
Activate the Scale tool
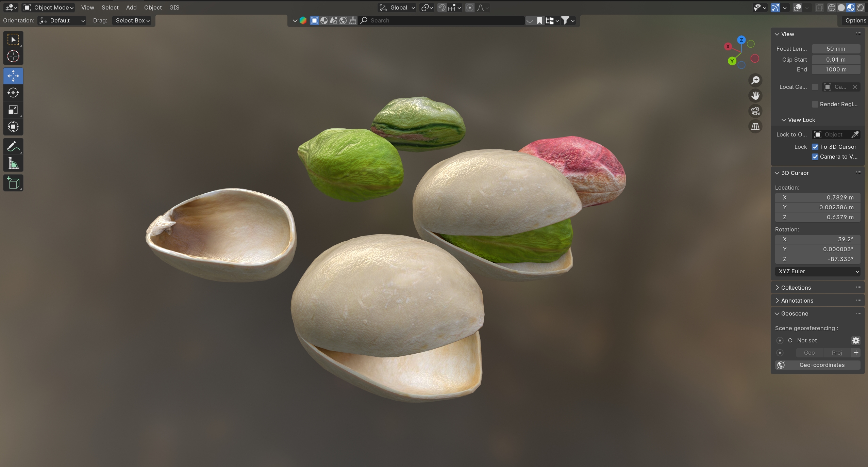pos(13,110)
